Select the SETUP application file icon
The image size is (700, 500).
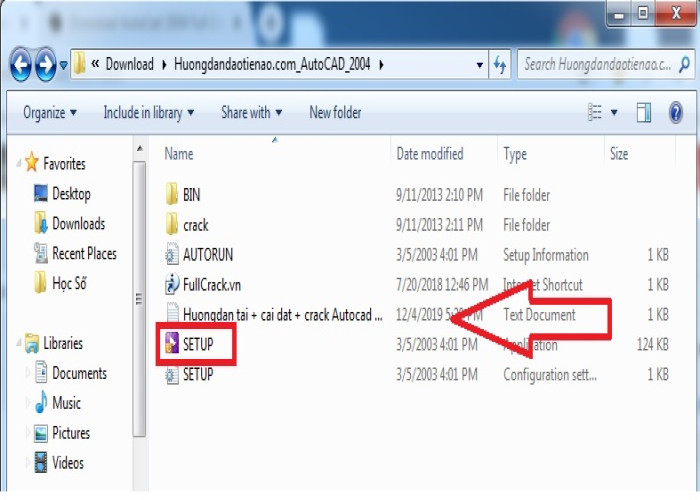point(171,345)
